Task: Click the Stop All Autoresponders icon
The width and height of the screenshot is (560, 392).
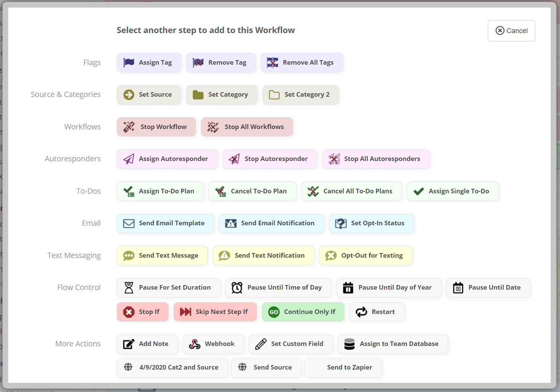Action: pos(334,159)
